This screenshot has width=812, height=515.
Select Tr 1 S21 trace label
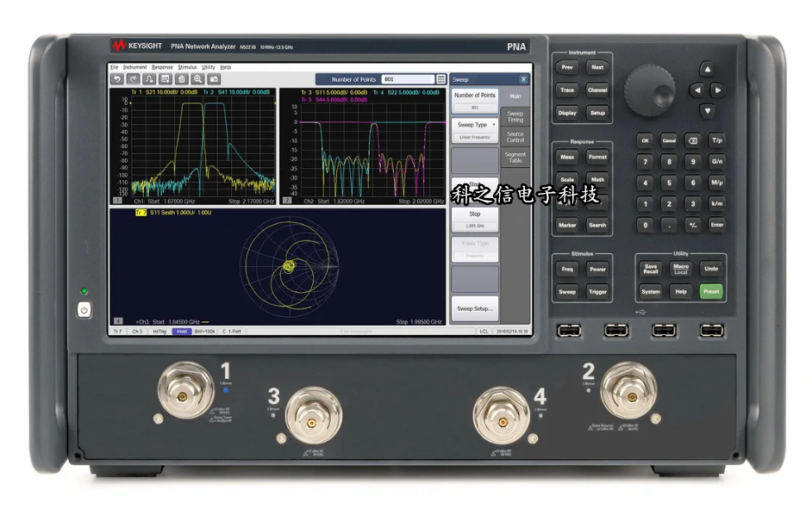164,92
